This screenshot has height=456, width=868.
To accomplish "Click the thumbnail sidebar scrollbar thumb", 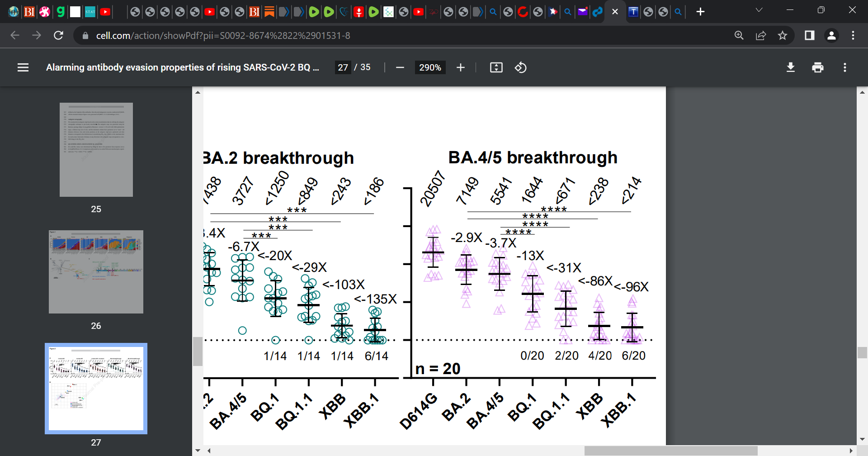I will pyautogui.click(x=198, y=351).
